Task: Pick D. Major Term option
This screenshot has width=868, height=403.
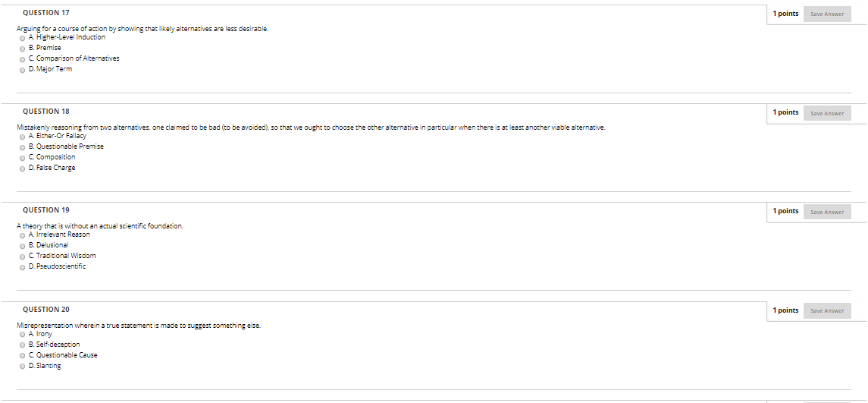Action: click(22, 70)
